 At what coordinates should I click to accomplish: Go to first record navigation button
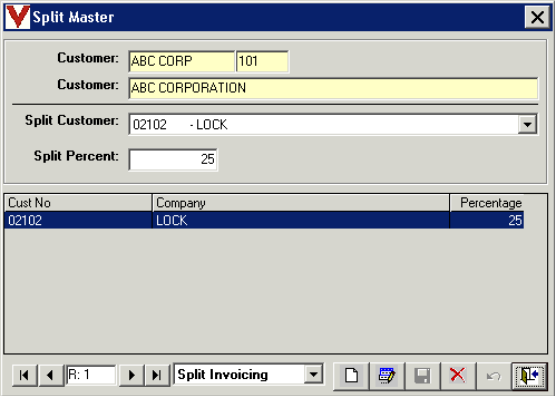[x=24, y=375]
